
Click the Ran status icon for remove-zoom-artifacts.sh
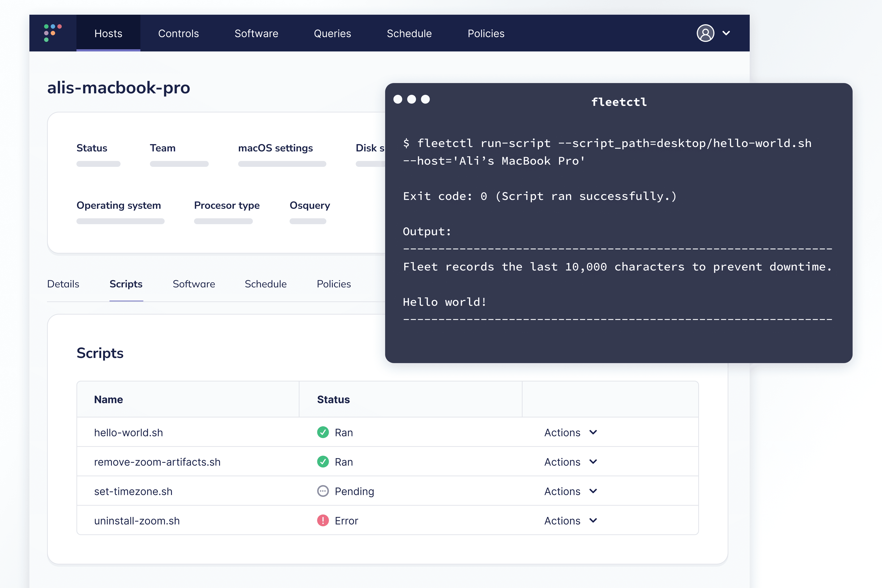323,462
